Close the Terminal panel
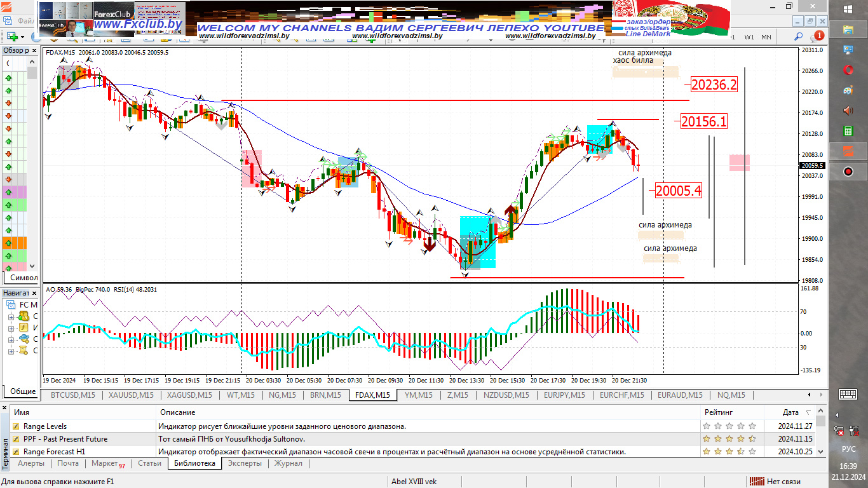 [x=5, y=407]
